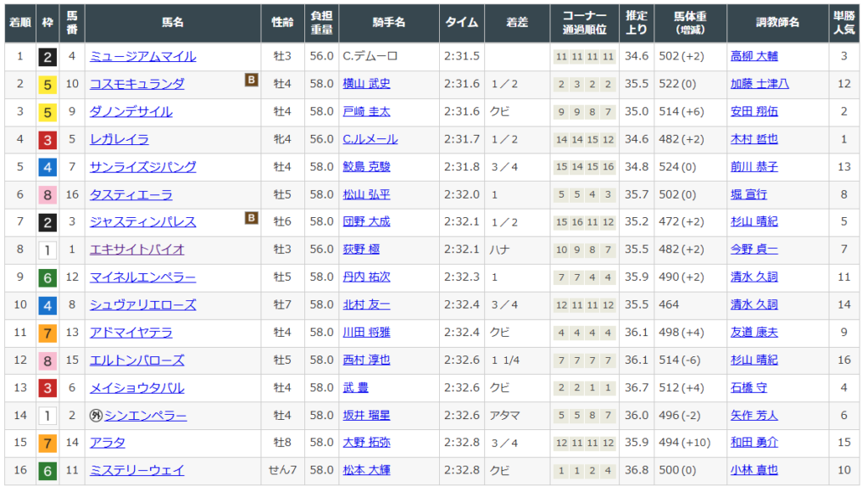The image size is (868, 492).
Task: Open trainer 友道 康夫 profile
Action: tap(754, 333)
